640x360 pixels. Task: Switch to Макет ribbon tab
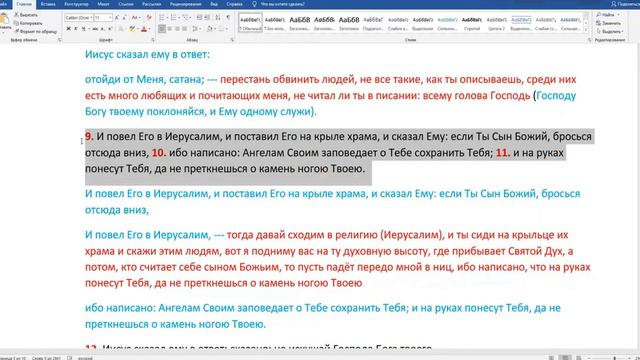[103, 4]
